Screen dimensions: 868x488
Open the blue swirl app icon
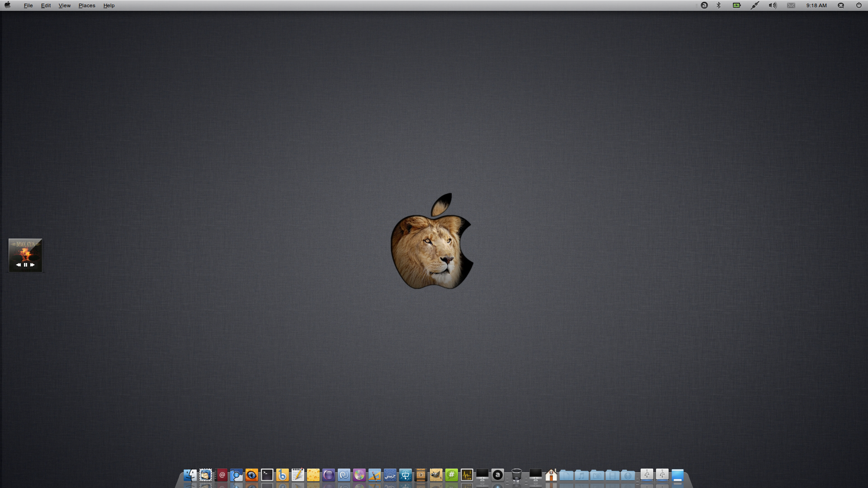pos(344,475)
